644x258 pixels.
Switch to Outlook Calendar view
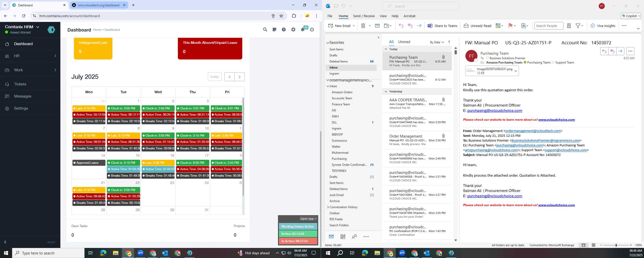[x=343, y=237]
